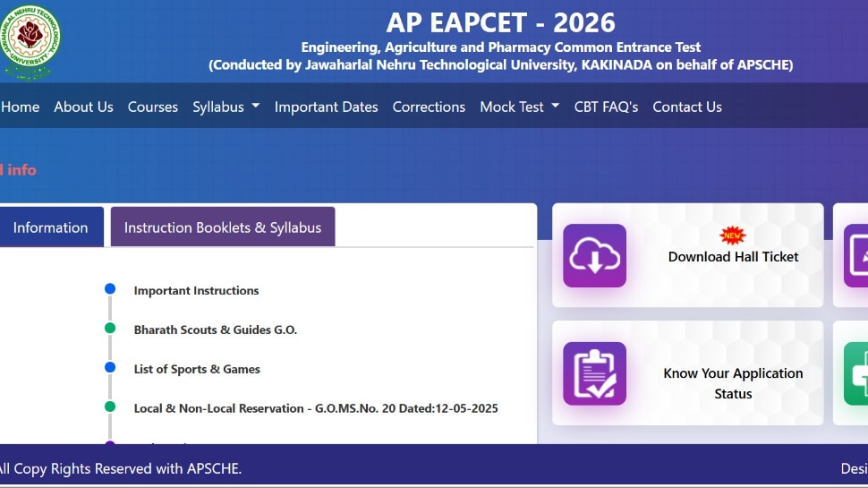Click the blue bullet beside Important Instructions
The image size is (868, 488).
pos(110,289)
